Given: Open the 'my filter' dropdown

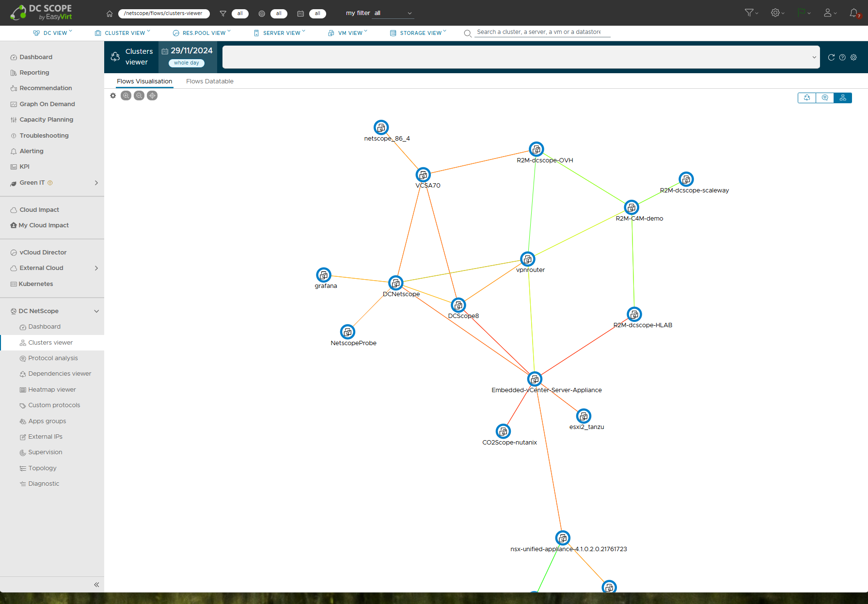Looking at the screenshot, I should [393, 14].
